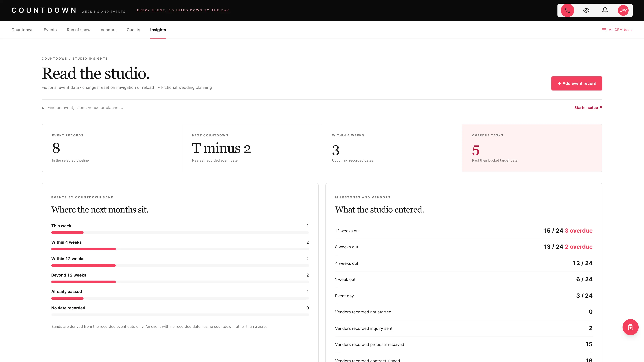Select the Insights tab

pos(158,30)
